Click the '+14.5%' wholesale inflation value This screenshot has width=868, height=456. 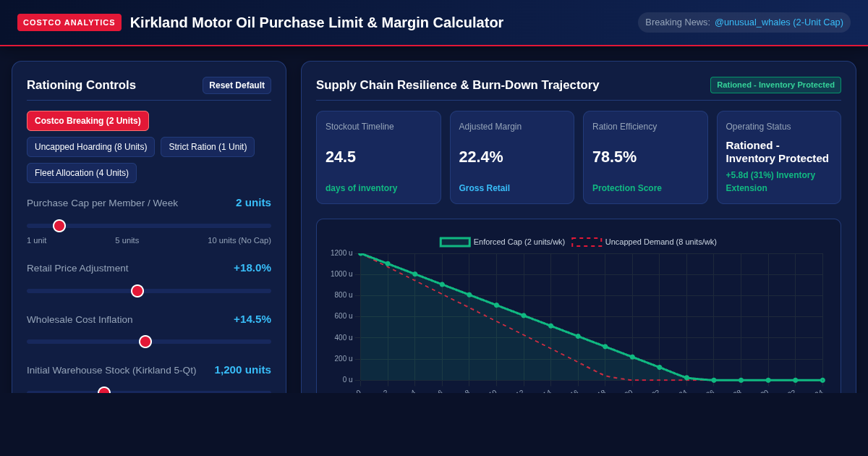[252, 319]
